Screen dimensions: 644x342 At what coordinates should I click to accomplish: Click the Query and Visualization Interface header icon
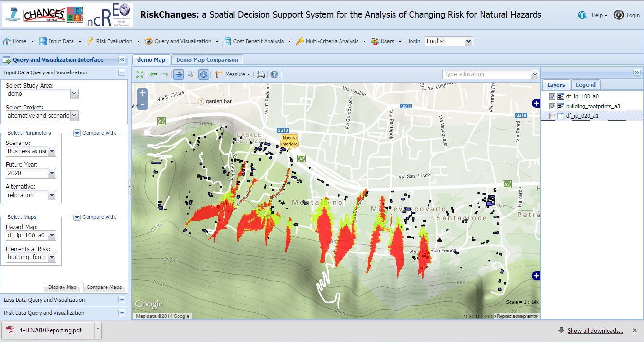(7, 60)
